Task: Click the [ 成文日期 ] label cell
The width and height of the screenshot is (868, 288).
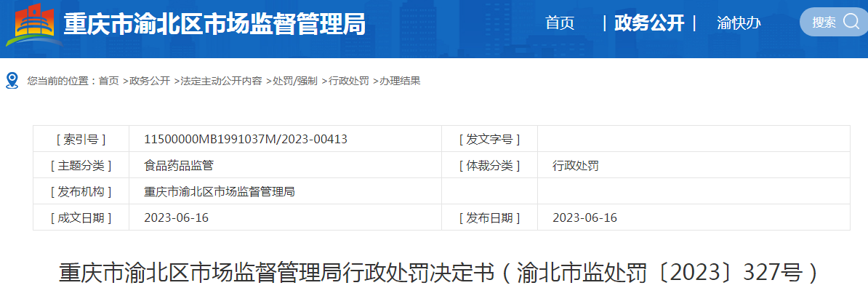Action: 81,217
